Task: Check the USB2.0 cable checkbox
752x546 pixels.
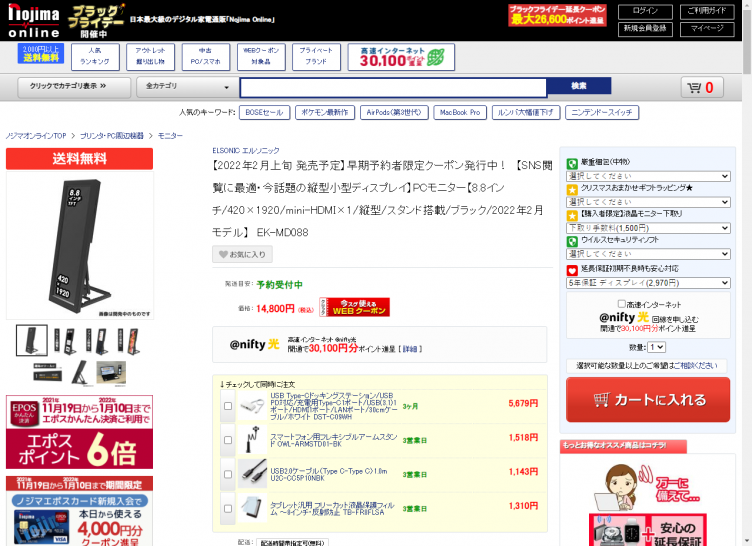Action: (x=228, y=474)
